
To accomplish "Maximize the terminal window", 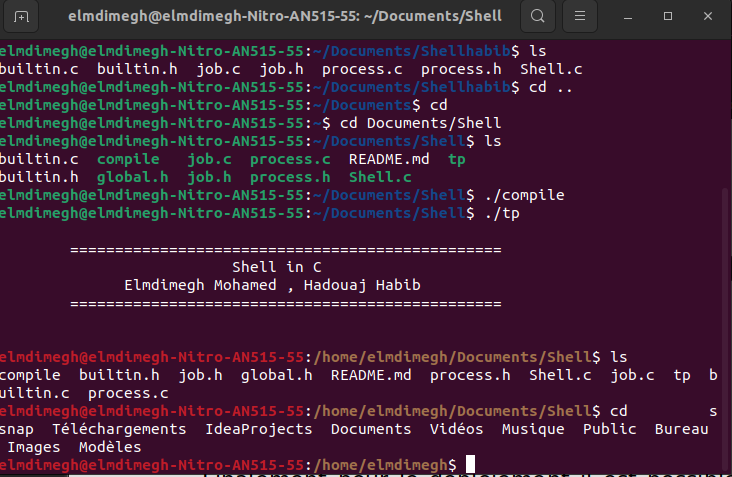I will pos(668,16).
